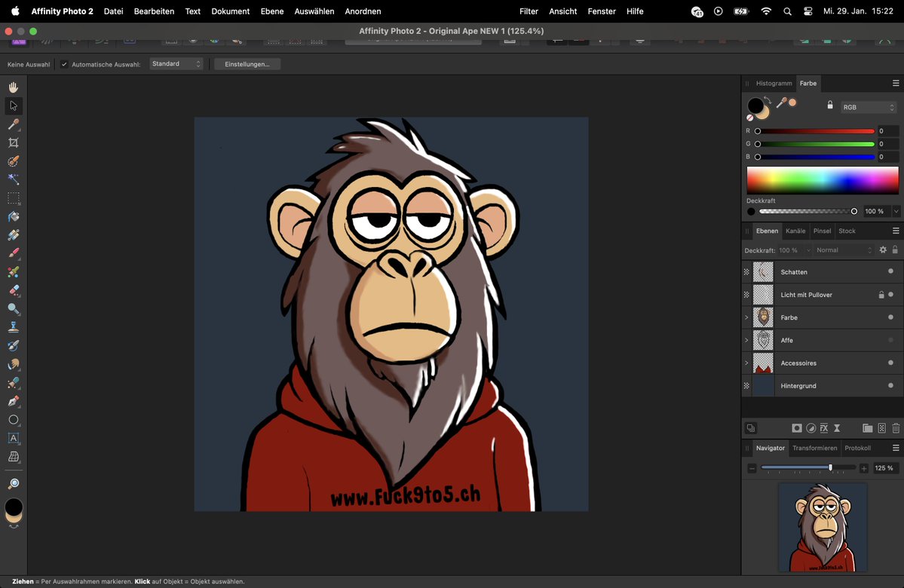Activate the Flood Select magic wand tool
904x588 pixels.
click(x=14, y=179)
